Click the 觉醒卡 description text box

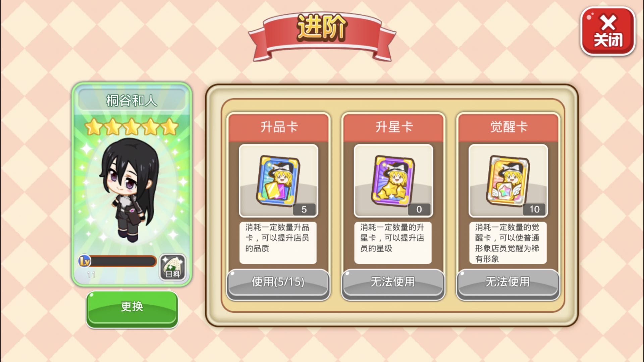click(x=508, y=243)
